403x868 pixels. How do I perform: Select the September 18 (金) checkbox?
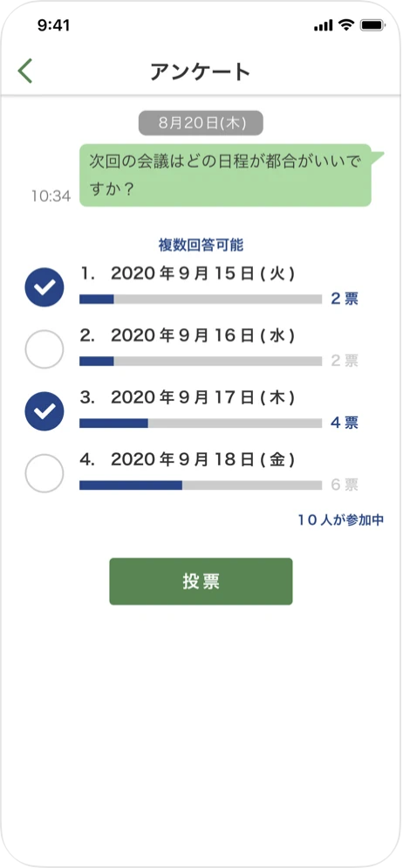coord(44,473)
